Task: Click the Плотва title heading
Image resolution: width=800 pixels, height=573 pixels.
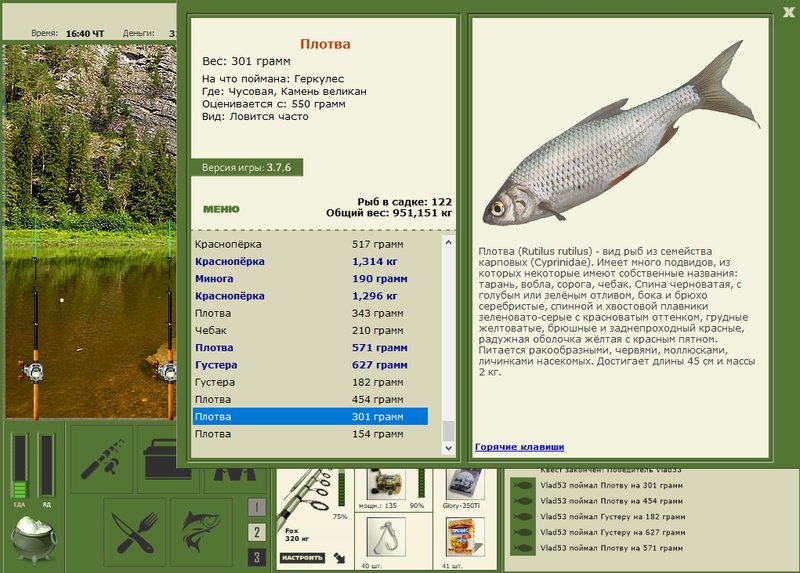Action: tap(325, 44)
